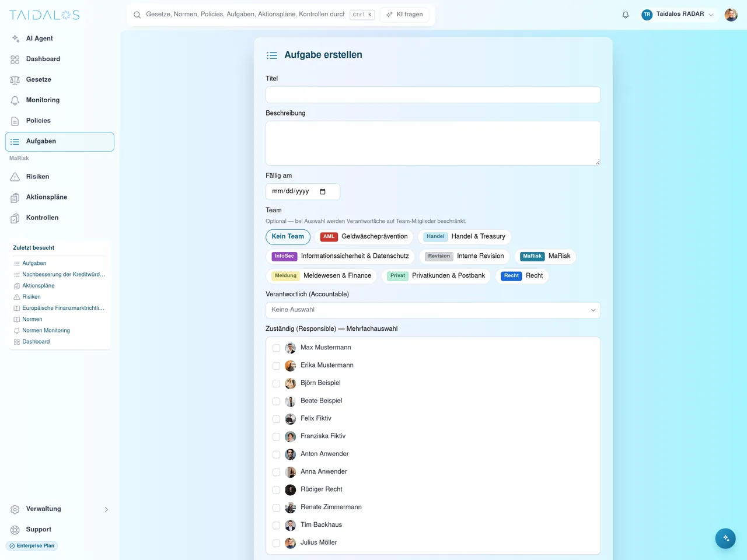Navigate to Aktionspläne in the sidebar
This screenshot has height=560, width=747.
[x=60, y=197]
